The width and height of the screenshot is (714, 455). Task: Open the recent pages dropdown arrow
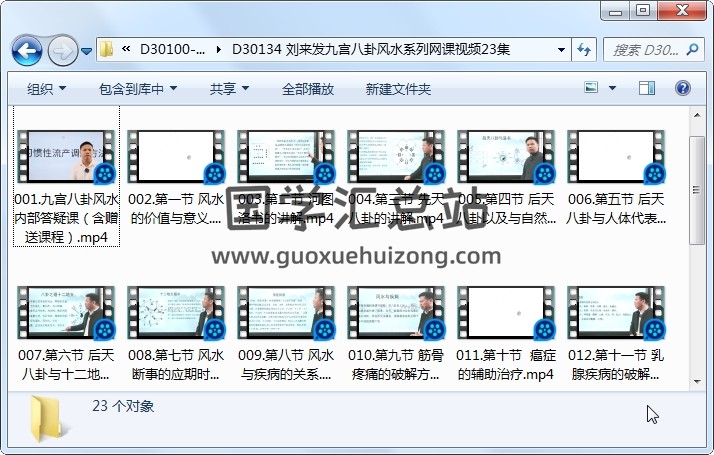pos(87,51)
